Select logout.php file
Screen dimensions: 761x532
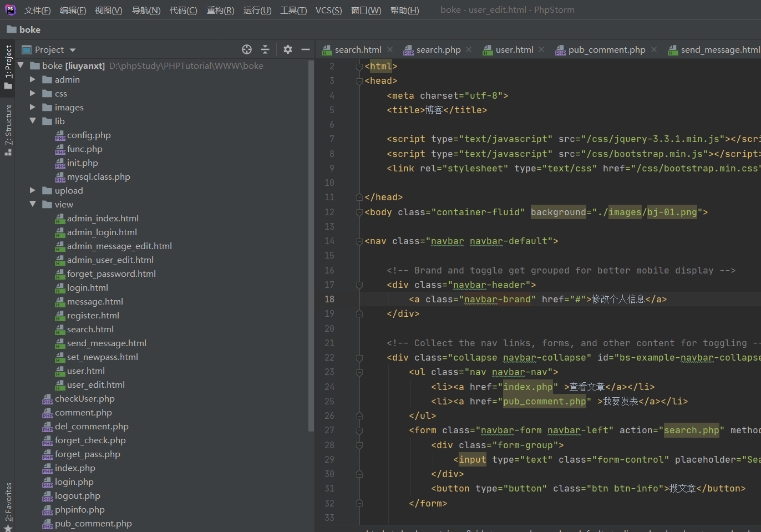click(x=77, y=495)
